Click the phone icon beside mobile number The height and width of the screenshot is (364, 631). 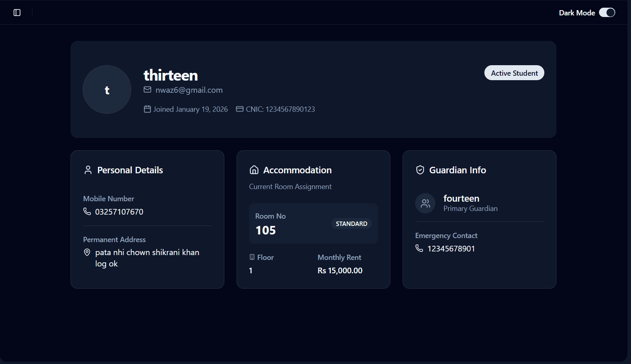(x=87, y=211)
